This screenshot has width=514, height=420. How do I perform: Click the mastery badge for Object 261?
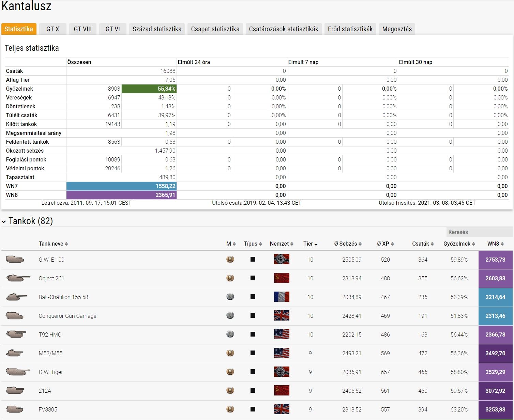click(x=230, y=278)
